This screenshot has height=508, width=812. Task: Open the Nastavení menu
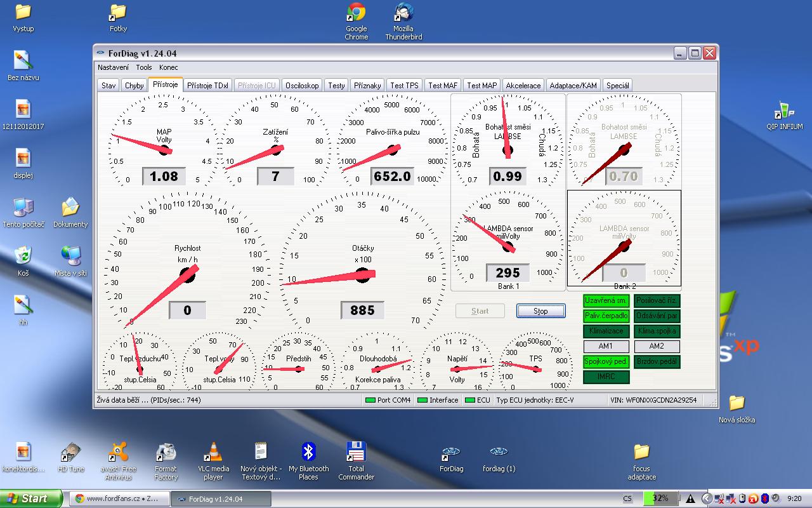coord(113,67)
